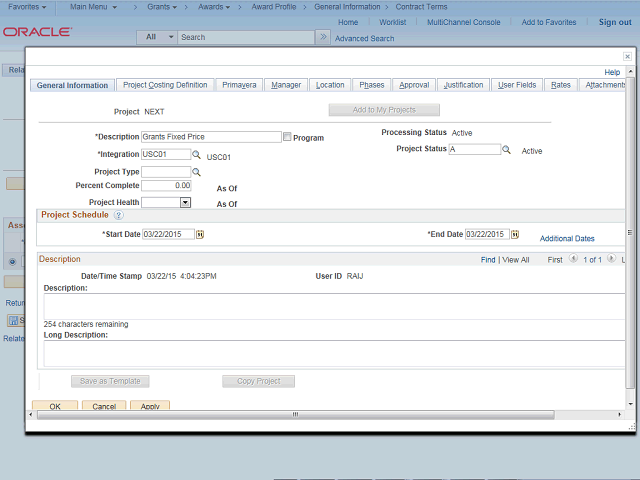Image resolution: width=640 pixels, height=480 pixels.
Task: Click the Project Status input field
Action: (475, 149)
